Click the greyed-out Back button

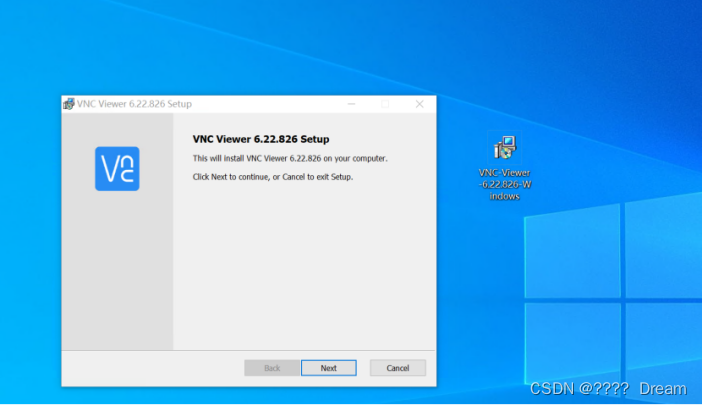[x=272, y=368]
